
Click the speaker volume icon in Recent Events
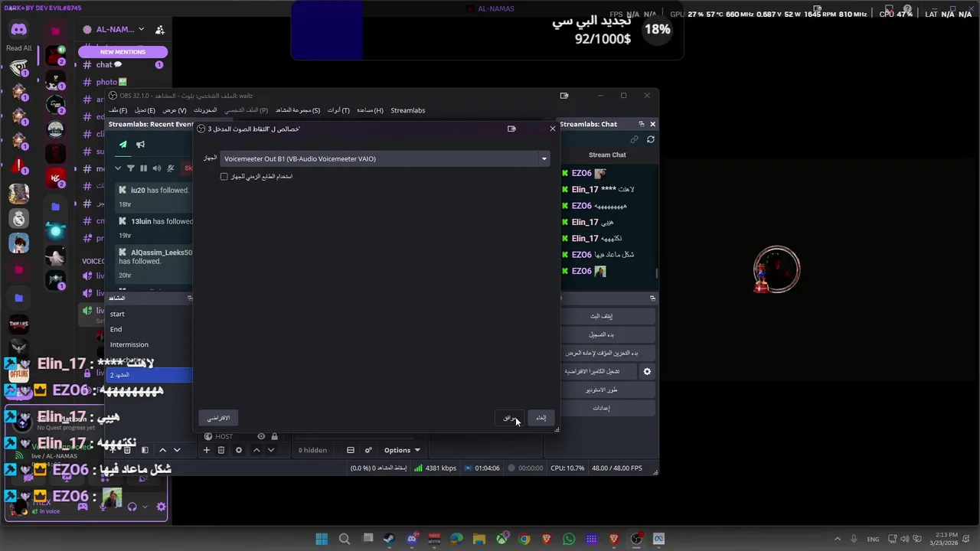point(157,168)
